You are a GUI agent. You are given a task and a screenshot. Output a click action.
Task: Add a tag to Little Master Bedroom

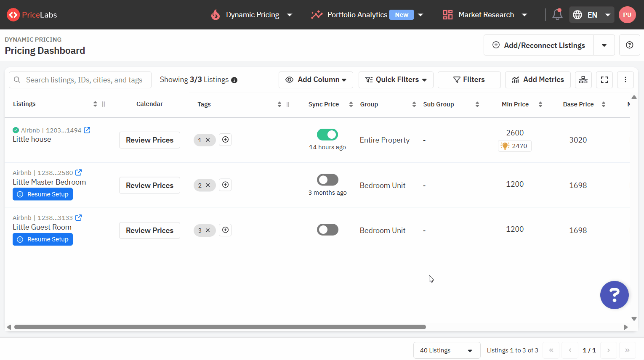226,185
